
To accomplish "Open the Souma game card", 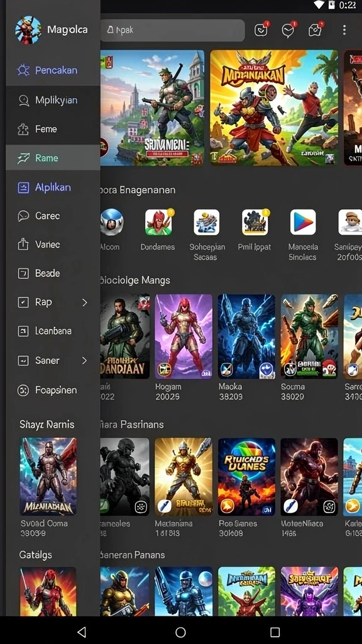I will (309, 336).
